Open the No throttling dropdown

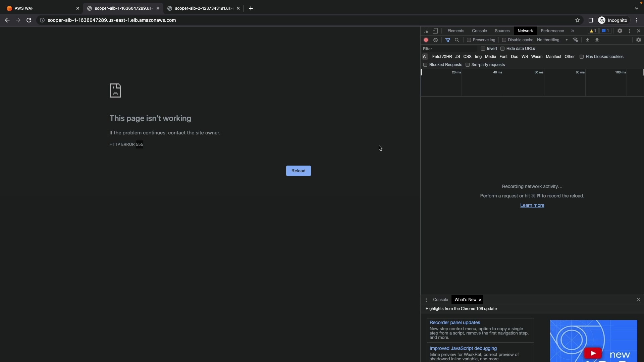pyautogui.click(x=552, y=40)
